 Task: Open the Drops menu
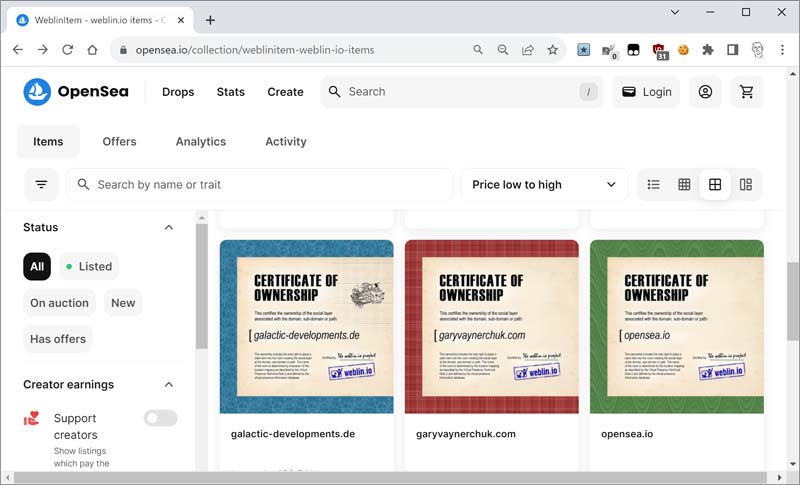pyautogui.click(x=178, y=92)
